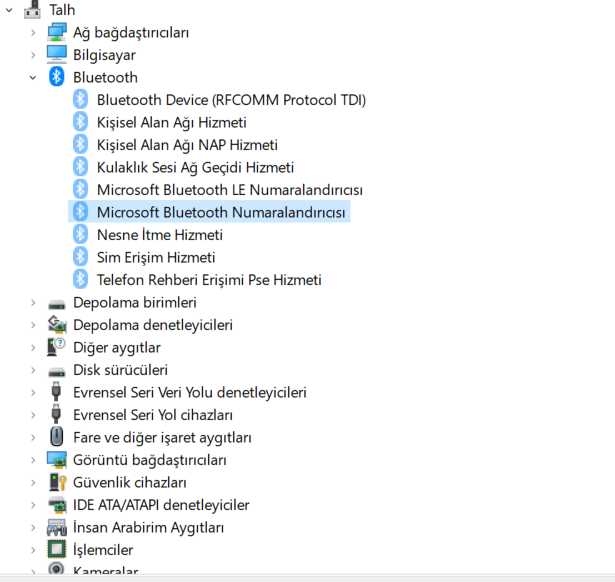Screen dimensions: 615x582
Task: Select the Bluetooth category label
Action: pos(106,78)
